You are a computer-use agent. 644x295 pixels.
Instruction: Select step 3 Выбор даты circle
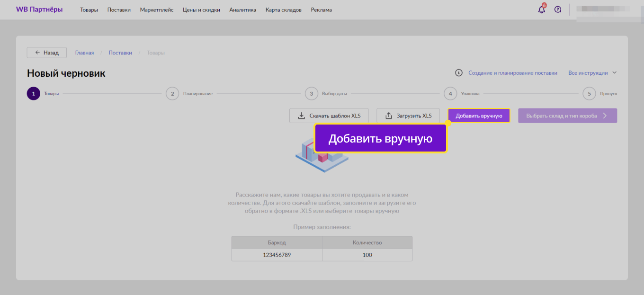coord(311,94)
